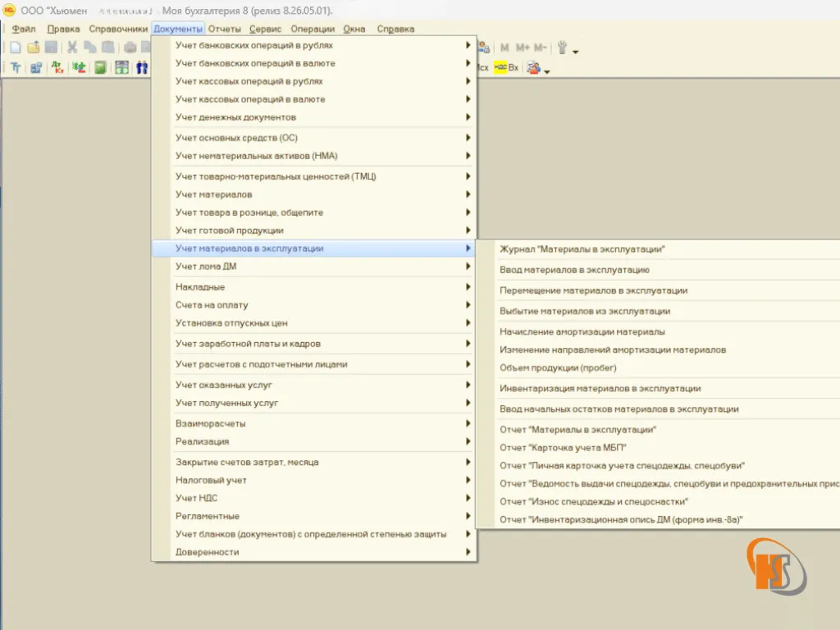Click the Документы menu header
Viewport: 840px width, 630px height.
[178, 29]
